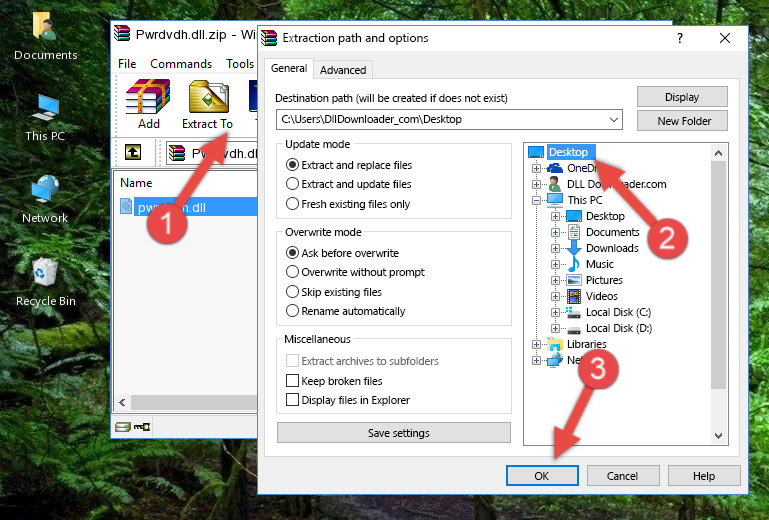
Task: Click the Save settings button
Action: tap(394, 433)
